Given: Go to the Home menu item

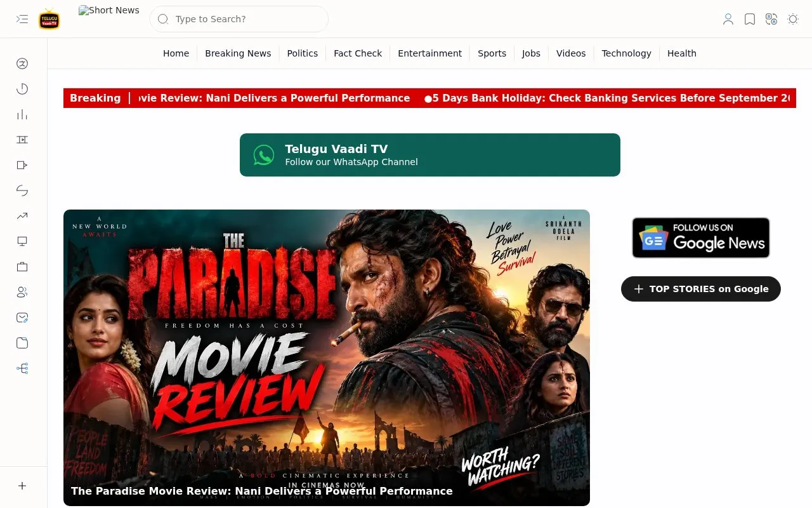Looking at the screenshot, I should [x=176, y=53].
